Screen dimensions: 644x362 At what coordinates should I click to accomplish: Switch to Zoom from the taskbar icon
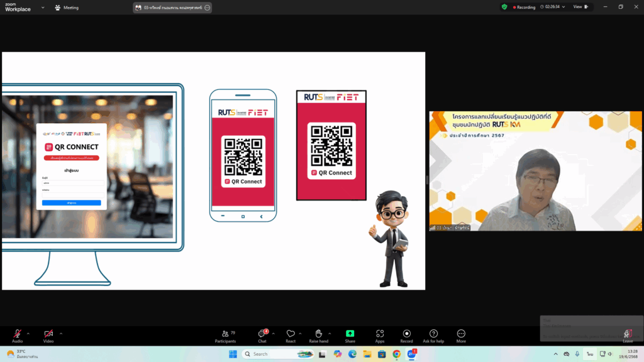[x=411, y=354]
